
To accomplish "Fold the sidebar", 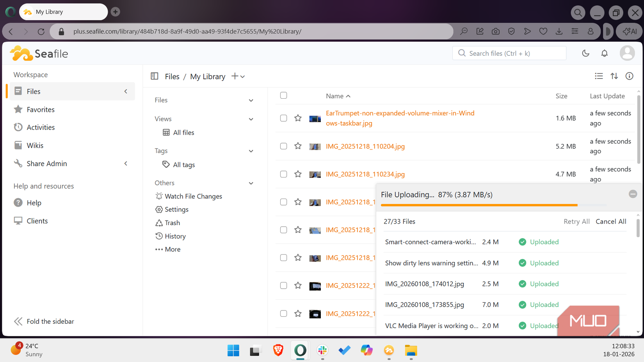I will pos(44,321).
